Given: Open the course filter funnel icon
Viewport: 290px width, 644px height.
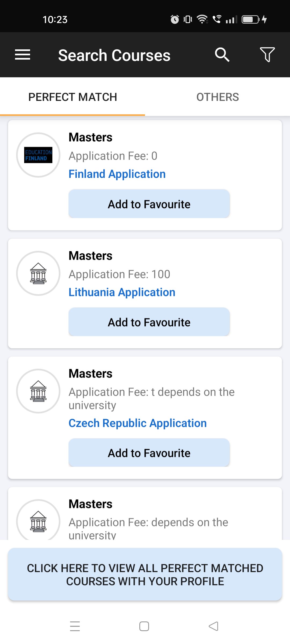Looking at the screenshot, I should pyautogui.click(x=267, y=55).
